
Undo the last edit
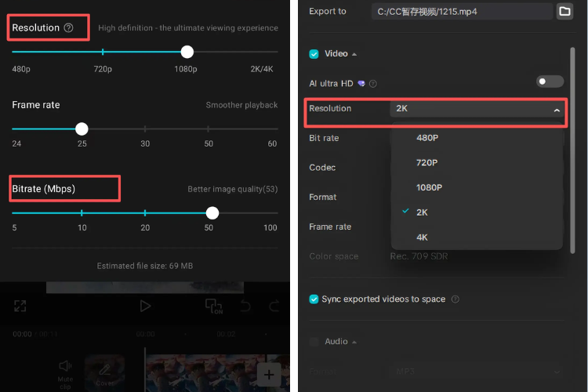pos(245,306)
